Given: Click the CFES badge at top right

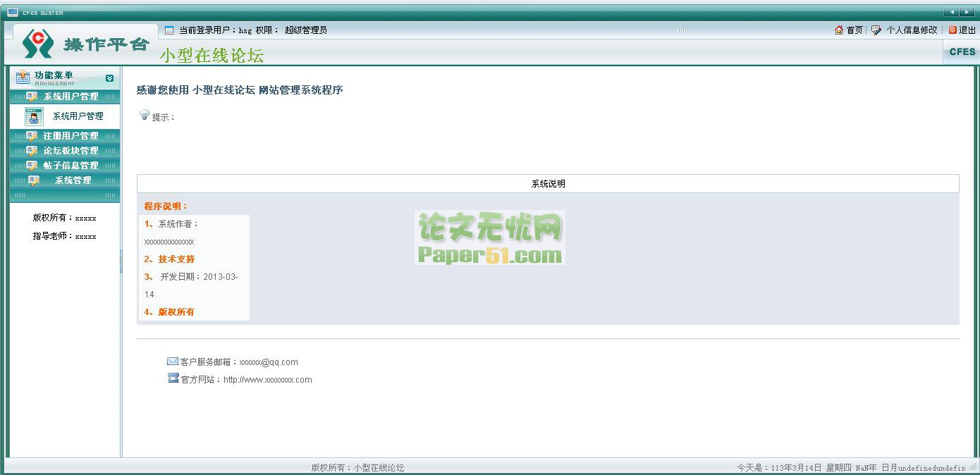Looking at the screenshot, I should coord(962,51).
